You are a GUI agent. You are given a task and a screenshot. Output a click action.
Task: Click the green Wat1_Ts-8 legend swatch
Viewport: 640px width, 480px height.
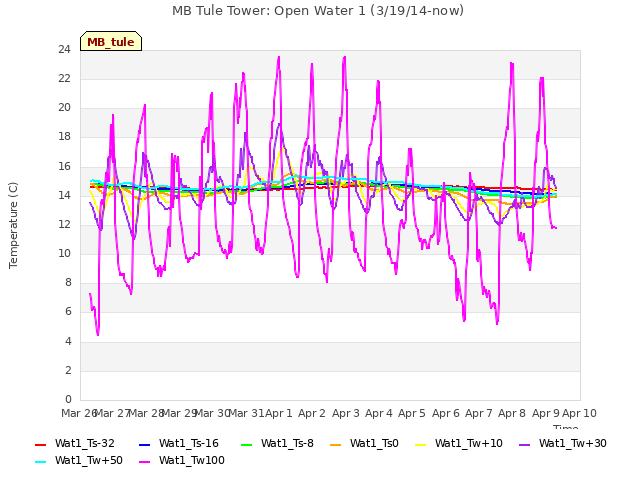coord(247,444)
